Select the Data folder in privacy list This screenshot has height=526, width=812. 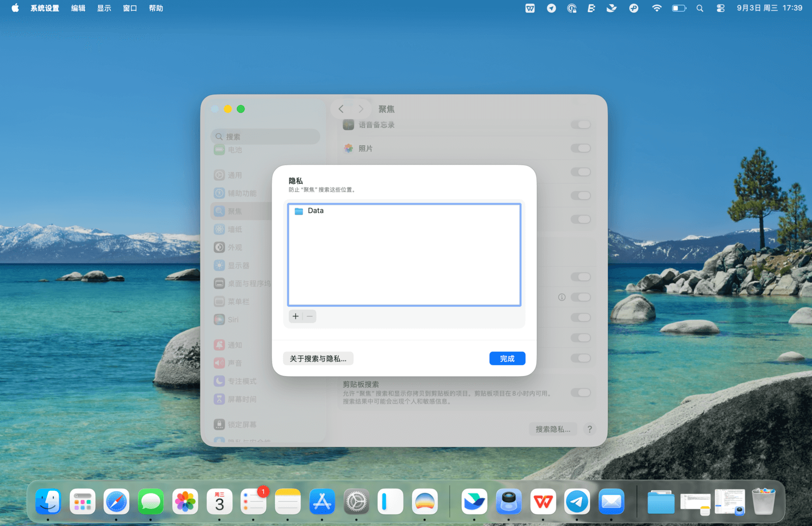[x=315, y=211]
